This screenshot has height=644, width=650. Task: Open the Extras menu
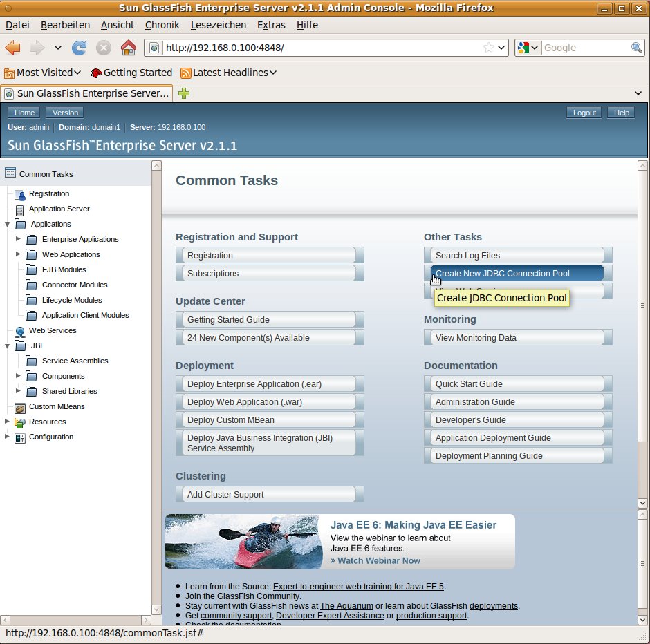click(x=270, y=25)
